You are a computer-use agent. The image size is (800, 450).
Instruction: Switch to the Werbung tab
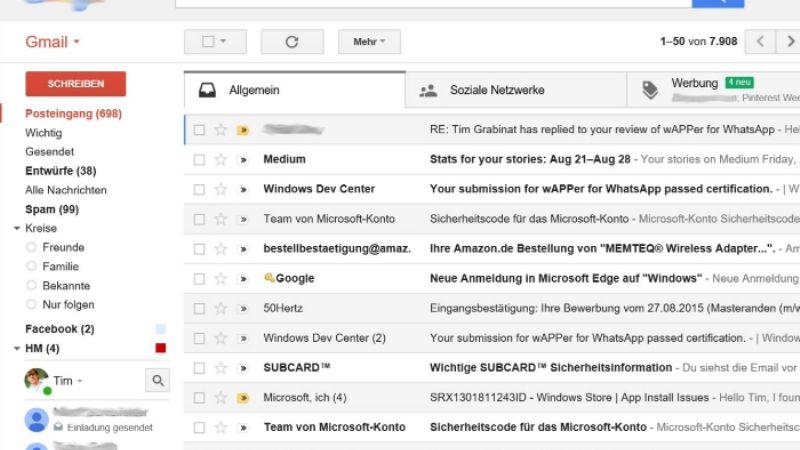[713, 90]
